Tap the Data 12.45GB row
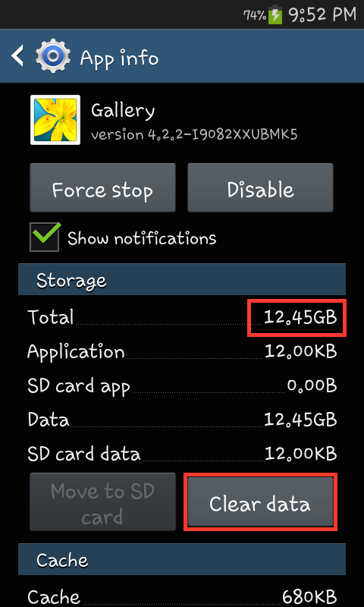364x607 pixels. point(182,420)
